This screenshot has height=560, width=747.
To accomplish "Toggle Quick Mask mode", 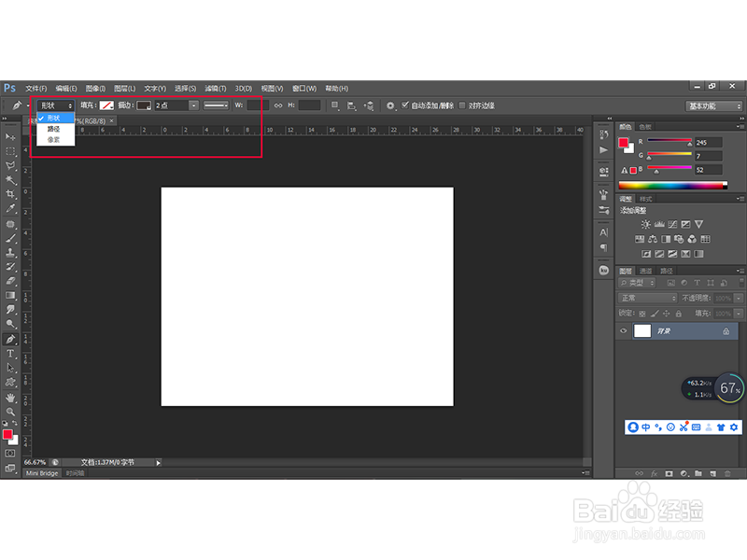I will point(10,454).
